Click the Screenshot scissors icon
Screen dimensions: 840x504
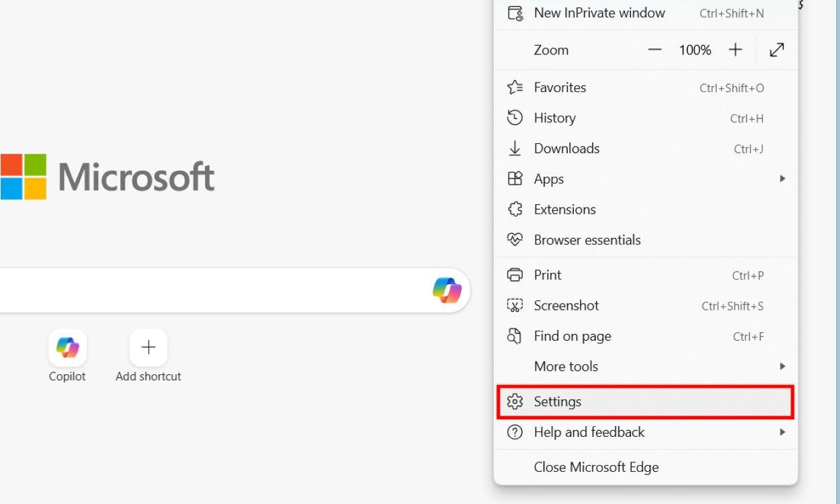point(515,306)
